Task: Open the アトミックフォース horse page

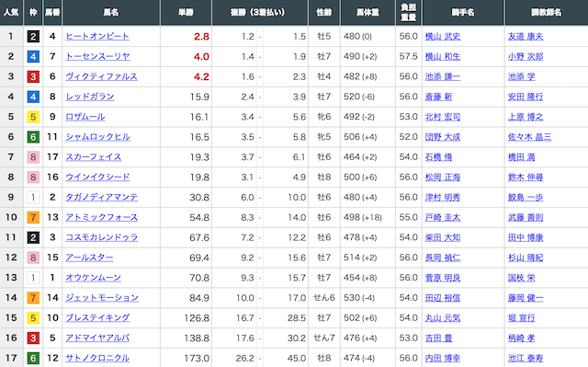Action: [x=102, y=217]
